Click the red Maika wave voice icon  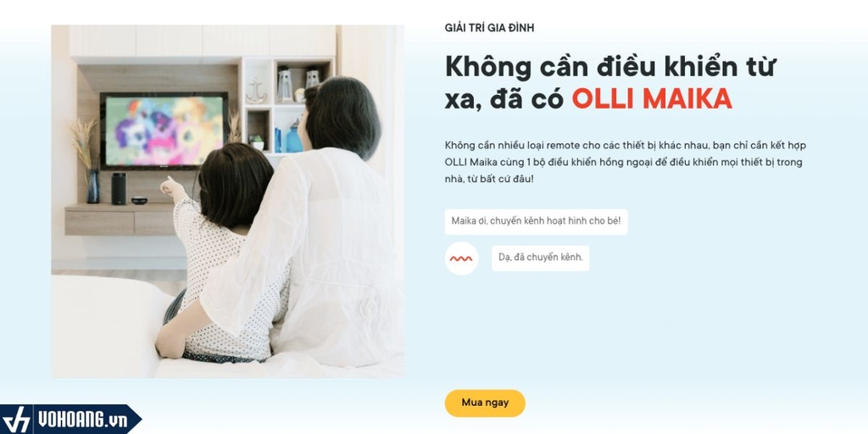click(x=461, y=259)
